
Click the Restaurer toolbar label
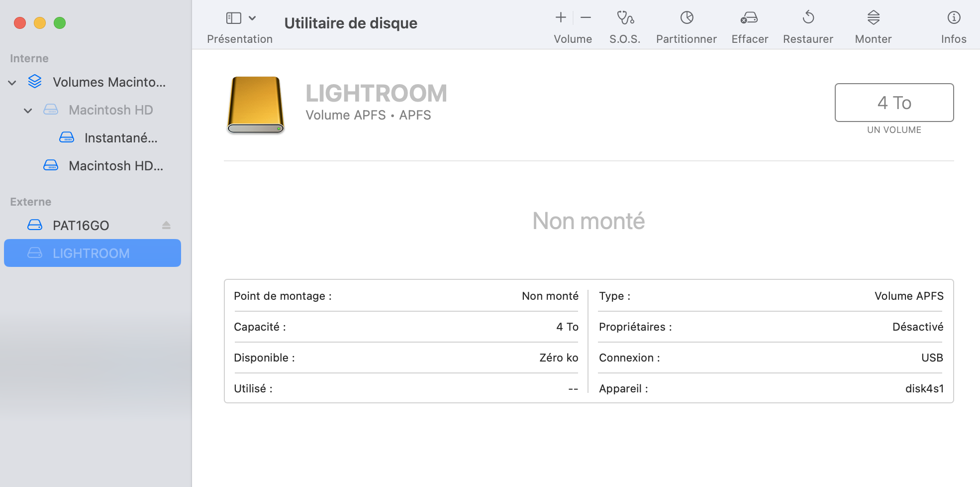click(x=808, y=39)
